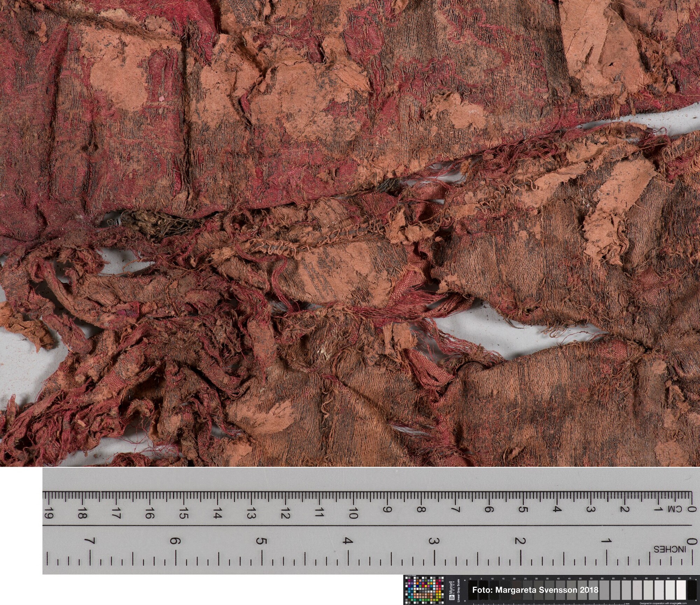The image size is (700, 605).
Task: Click the 19 cm number on ruler
Action: point(48,514)
